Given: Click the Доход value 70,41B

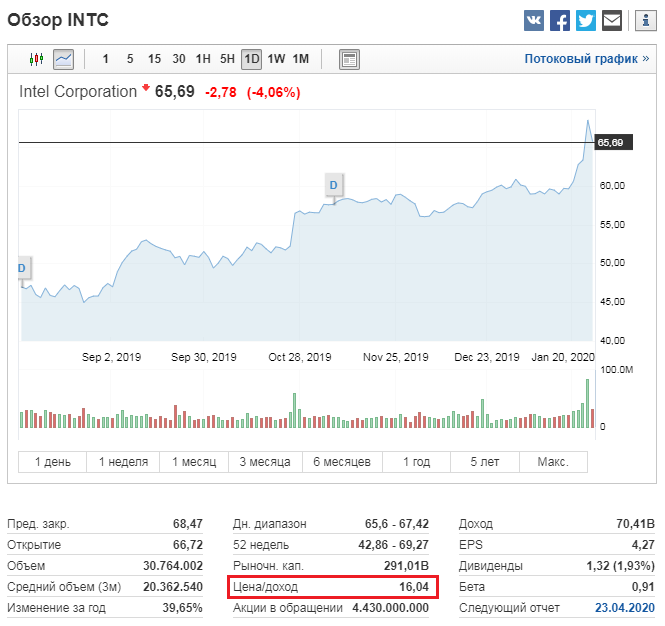Looking at the screenshot, I should (635, 524).
